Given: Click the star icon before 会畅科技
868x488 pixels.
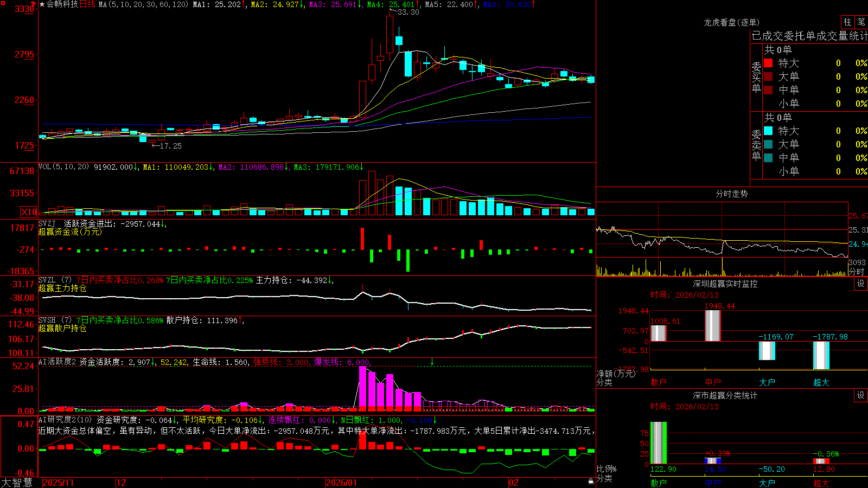Looking at the screenshot, I should 42,4.
